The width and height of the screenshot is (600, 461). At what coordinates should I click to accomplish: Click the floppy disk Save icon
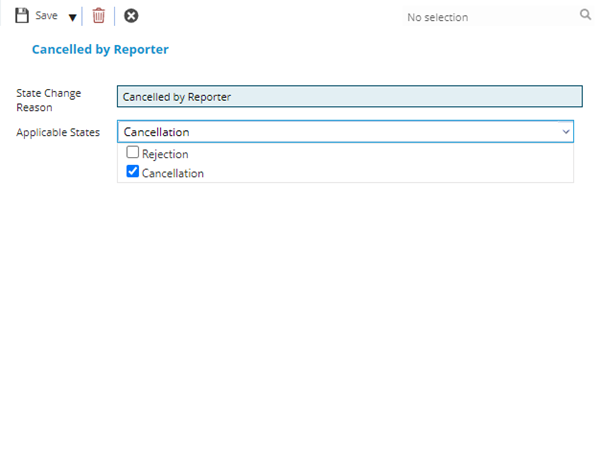click(22, 16)
